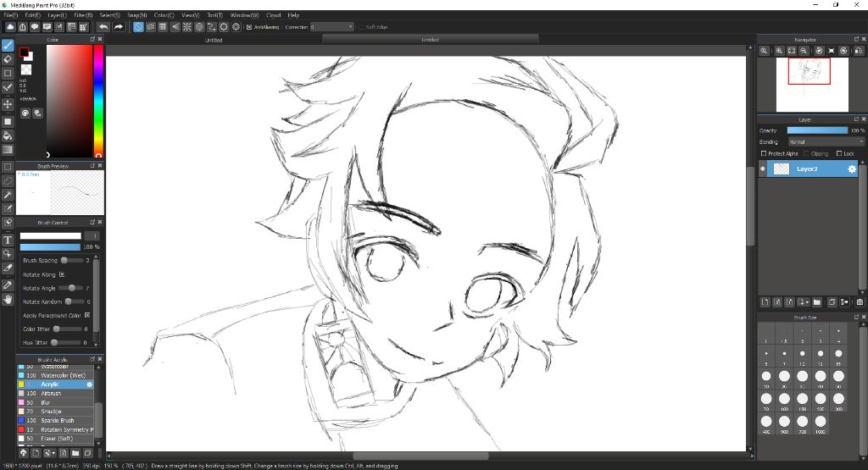This screenshot has width=868, height=470.
Task: Enable the Clipping checkbox
Action: pos(806,153)
